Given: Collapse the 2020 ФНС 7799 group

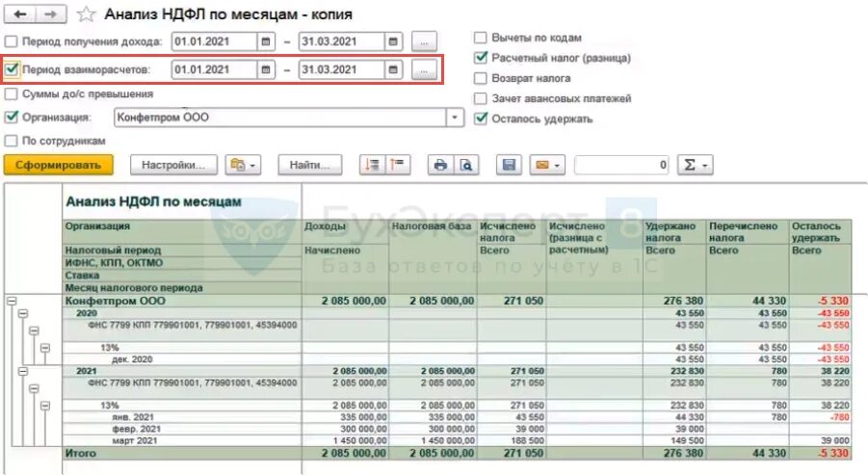Looking at the screenshot, I should [34, 330].
